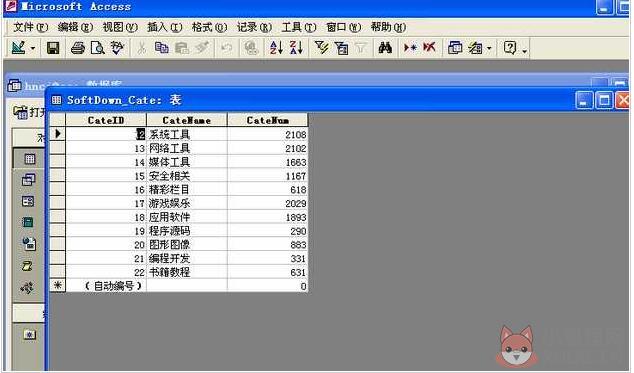Click the Help question mark icon
The image size is (634, 373).
point(510,48)
